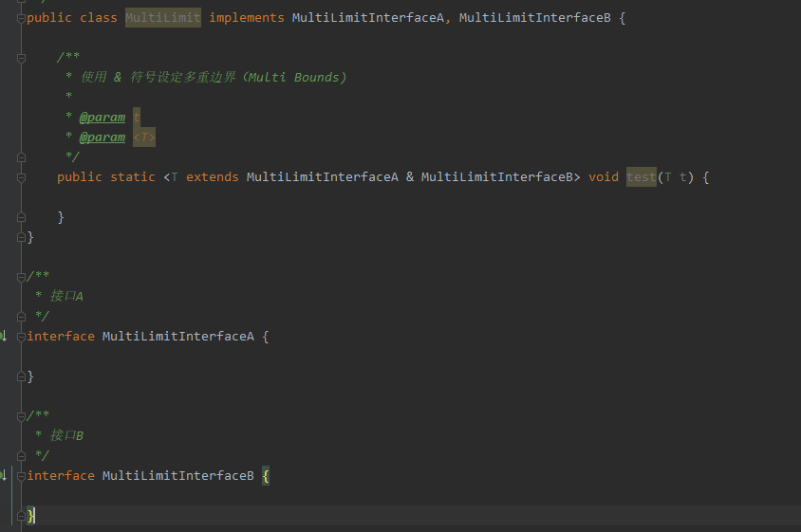801x532 pixels.
Task: Click fold end marker at MultiLimit class closing brace
Action: pyautogui.click(x=21, y=237)
